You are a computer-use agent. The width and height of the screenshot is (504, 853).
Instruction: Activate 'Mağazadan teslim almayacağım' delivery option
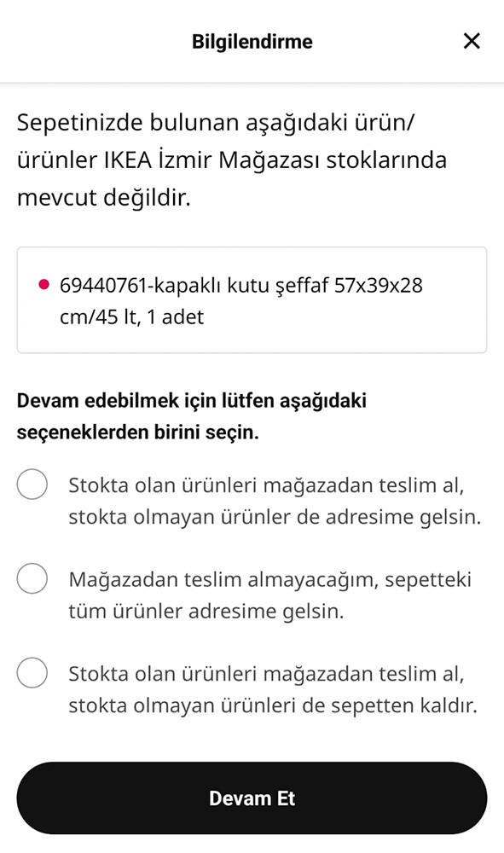pos(32,578)
